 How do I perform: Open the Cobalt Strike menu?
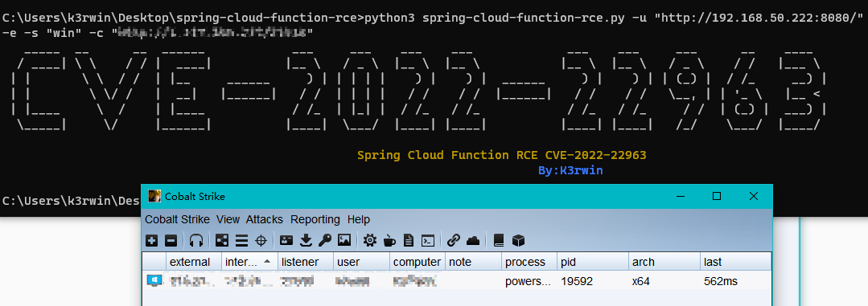click(x=177, y=219)
